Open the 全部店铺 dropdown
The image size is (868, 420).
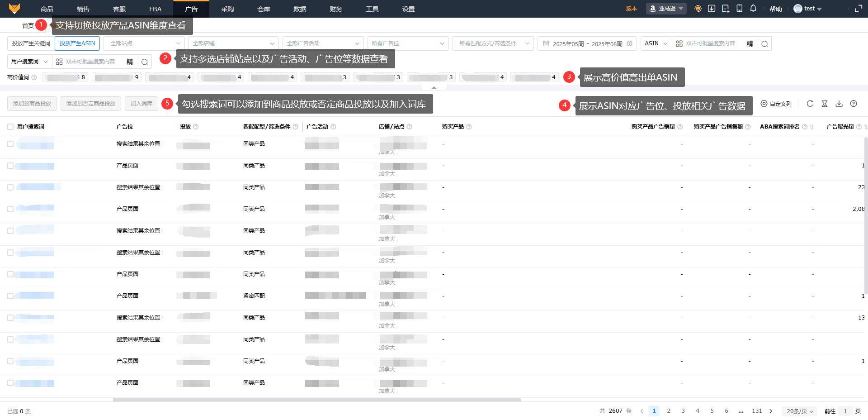[x=233, y=43]
